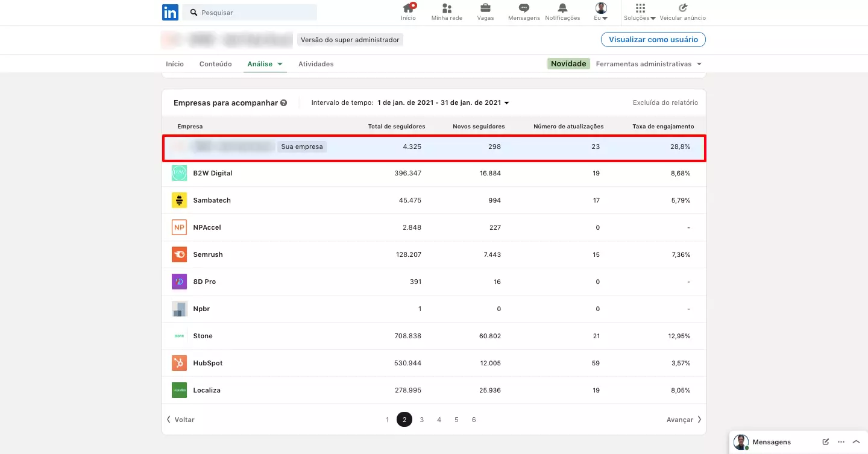Click the LinkedIn logo

[x=170, y=12]
